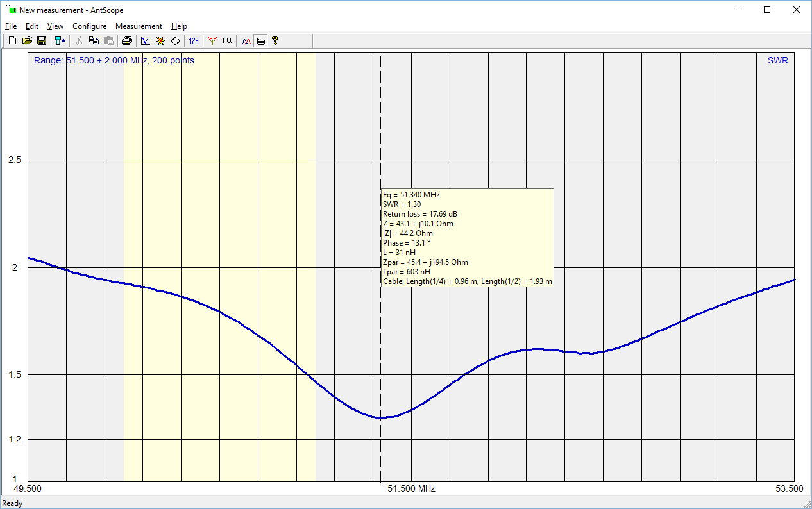
Task: Click the SWR label in the graph corner
Action: coord(777,61)
